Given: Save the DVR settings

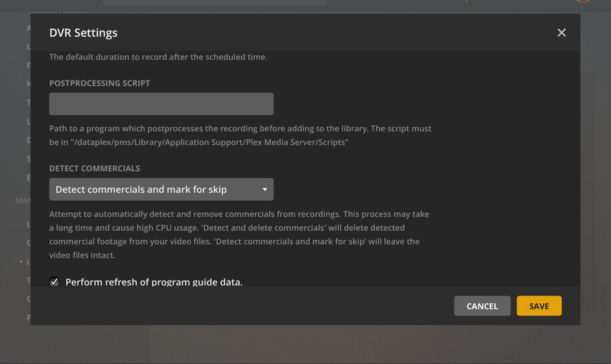Looking at the screenshot, I should [539, 306].
